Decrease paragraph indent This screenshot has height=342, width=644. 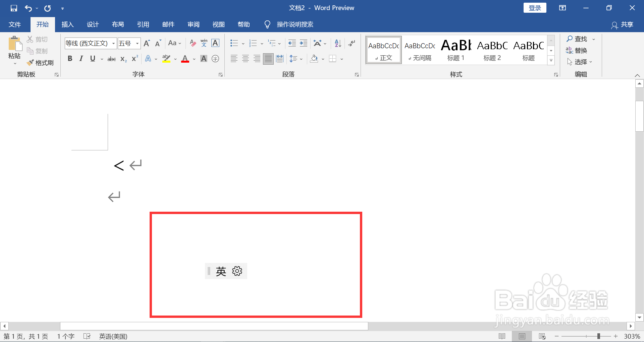[x=292, y=43]
